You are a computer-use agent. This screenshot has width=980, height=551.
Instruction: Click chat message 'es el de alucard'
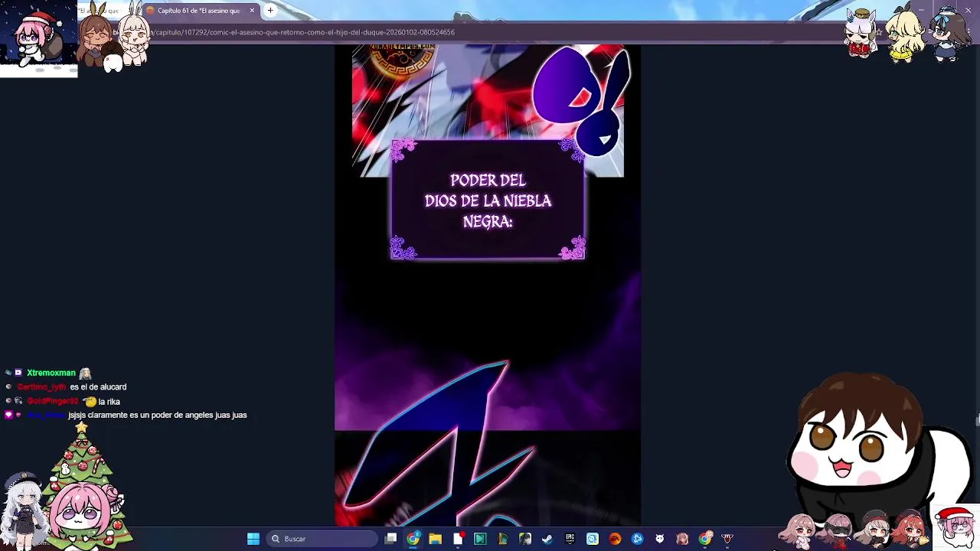98,387
